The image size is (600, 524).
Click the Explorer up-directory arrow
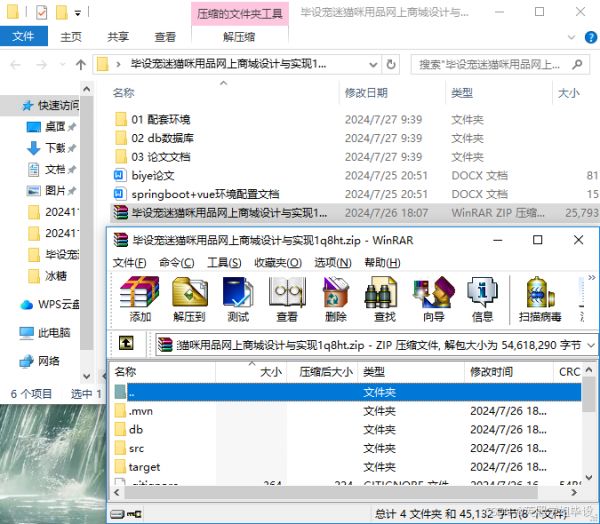[80, 64]
